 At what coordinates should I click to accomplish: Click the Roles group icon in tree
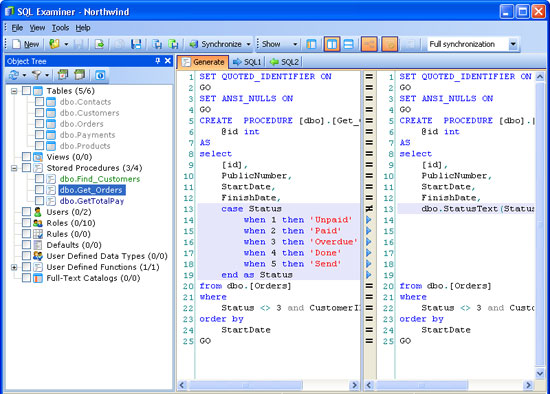coord(38,223)
